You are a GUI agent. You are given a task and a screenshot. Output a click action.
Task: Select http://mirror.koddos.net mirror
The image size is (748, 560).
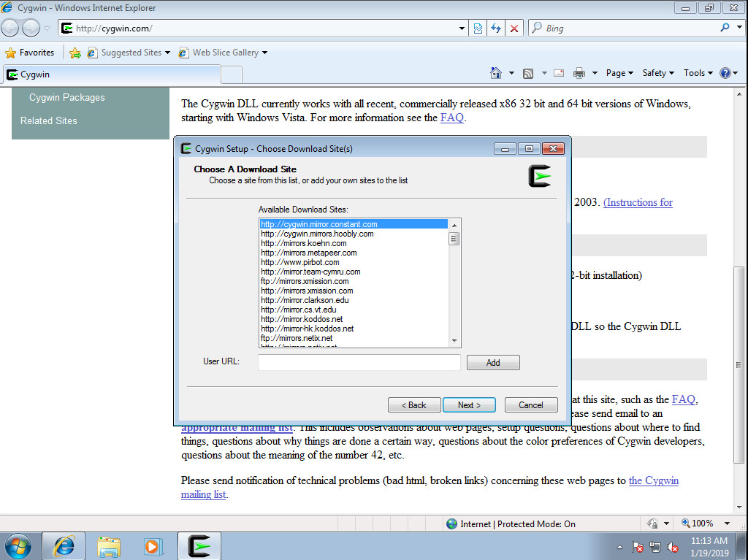(x=354, y=319)
